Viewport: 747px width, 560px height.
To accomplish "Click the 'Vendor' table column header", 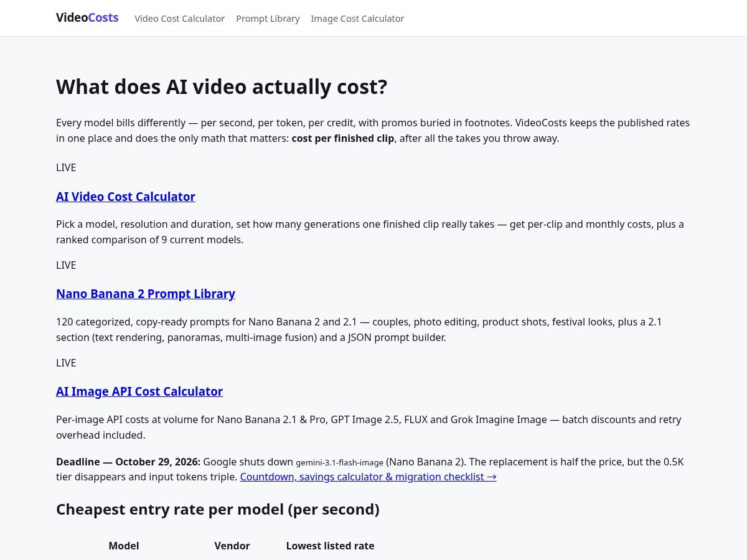I will click(232, 546).
